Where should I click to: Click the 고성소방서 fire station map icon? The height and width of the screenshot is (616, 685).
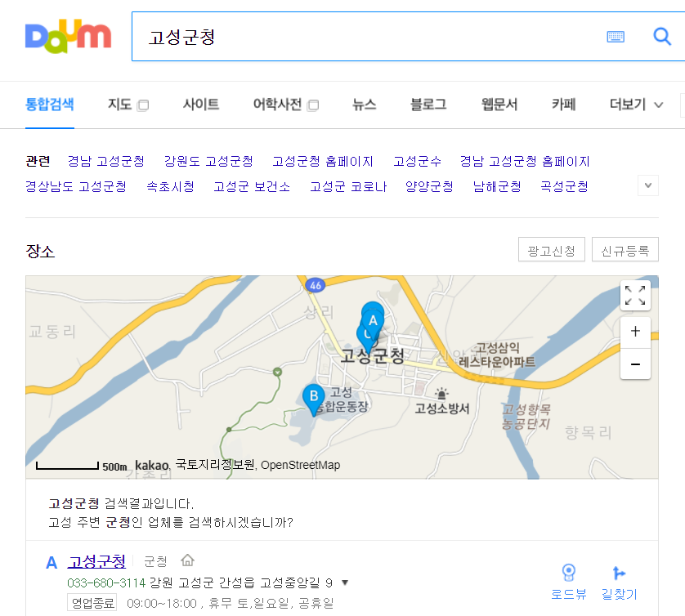click(441, 394)
